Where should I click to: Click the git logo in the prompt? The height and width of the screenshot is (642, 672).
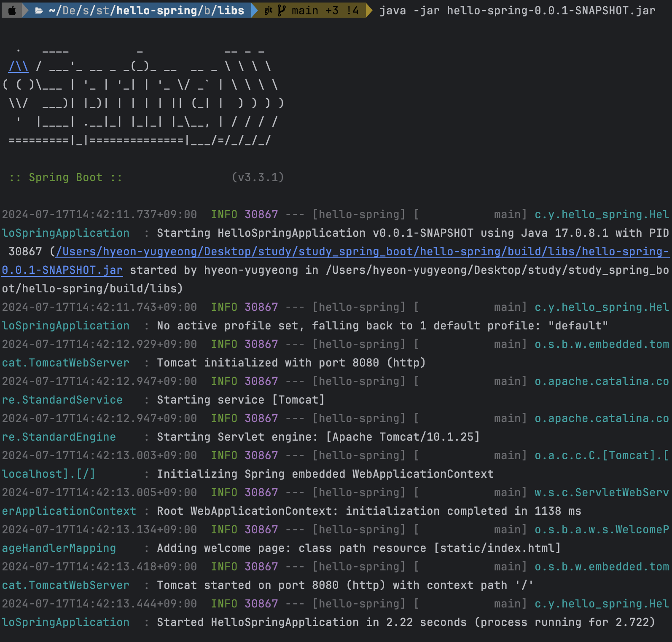tap(268, 11)
